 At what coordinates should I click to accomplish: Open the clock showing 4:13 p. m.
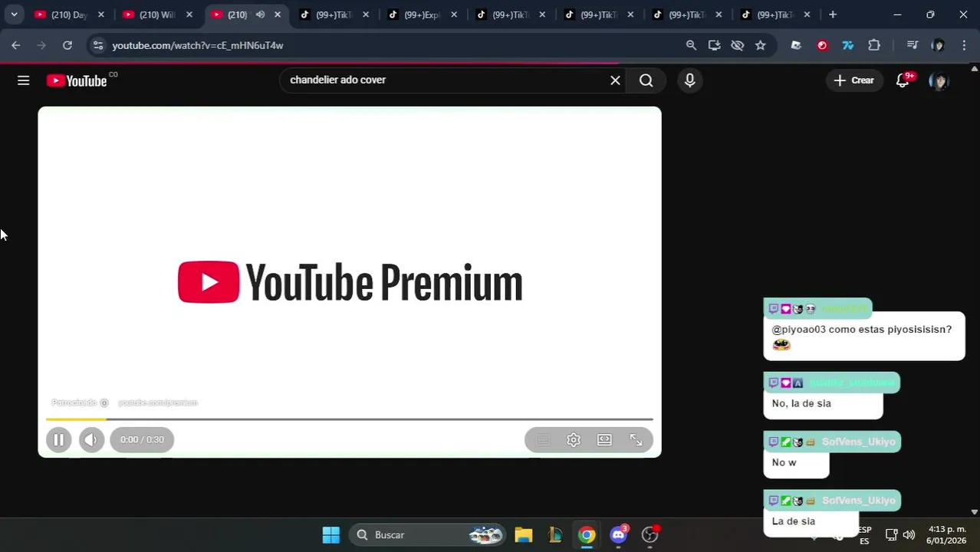pos(947,535)
